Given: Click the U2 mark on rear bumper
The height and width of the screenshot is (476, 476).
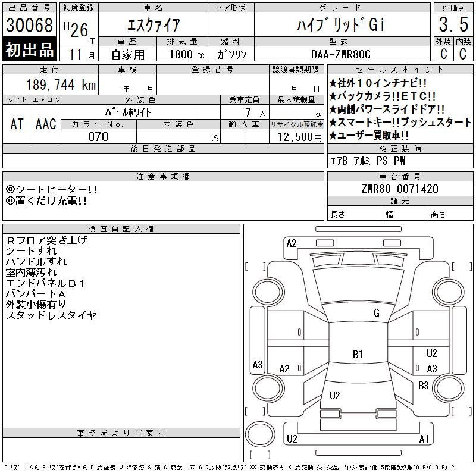Looking at the screenshot, I should pos(292,439).
